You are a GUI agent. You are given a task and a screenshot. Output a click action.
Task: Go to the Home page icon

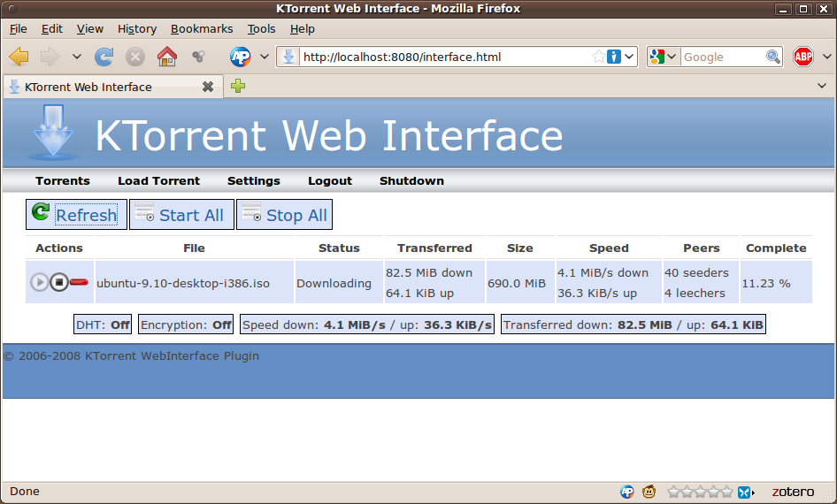click(167, 57)
